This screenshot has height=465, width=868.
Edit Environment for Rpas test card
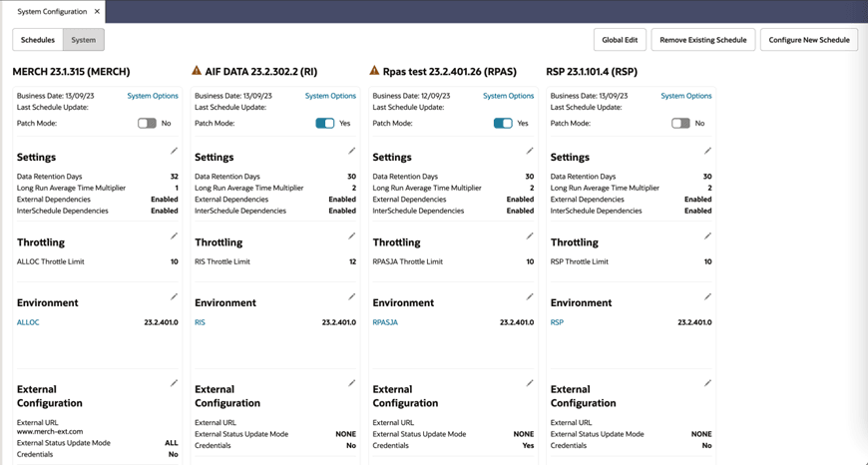[530, 296]
